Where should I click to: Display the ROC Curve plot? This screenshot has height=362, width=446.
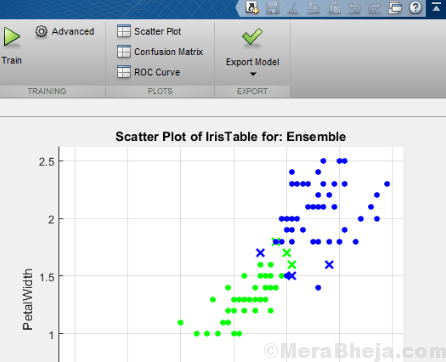[148, 72]
